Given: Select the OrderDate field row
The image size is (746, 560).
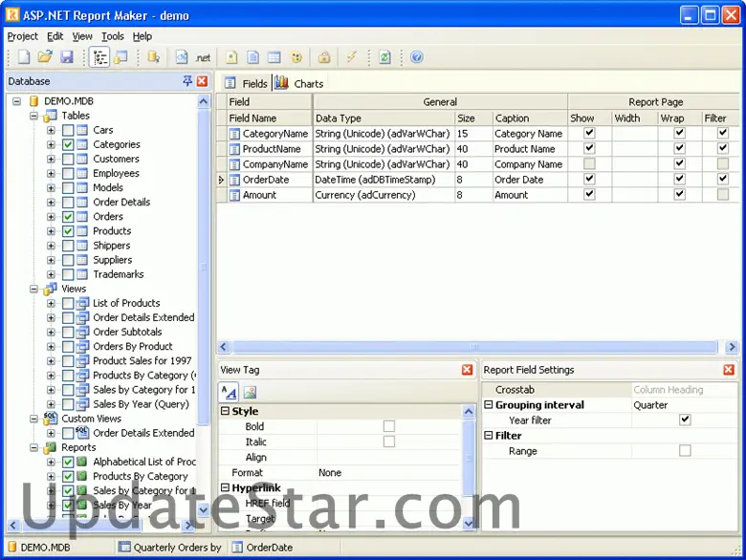Looking at the screenshot, I should pyautogui.click(x=477, y=180).
